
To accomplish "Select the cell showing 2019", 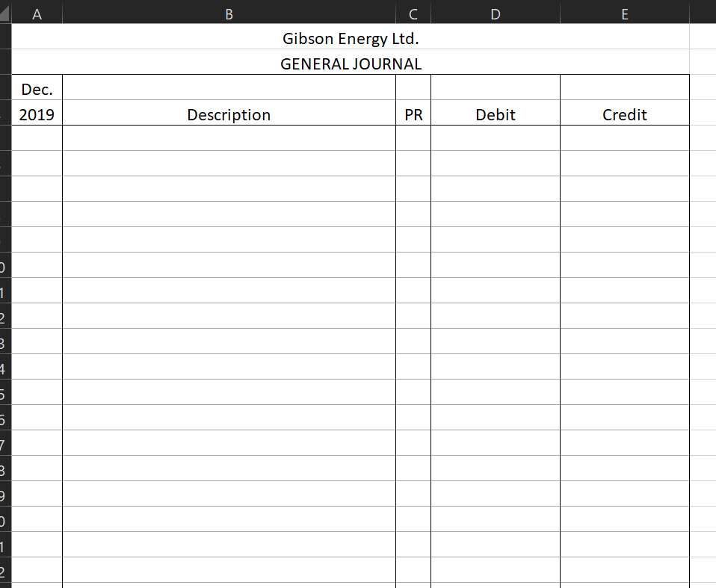I will click(x=37, y=114).
